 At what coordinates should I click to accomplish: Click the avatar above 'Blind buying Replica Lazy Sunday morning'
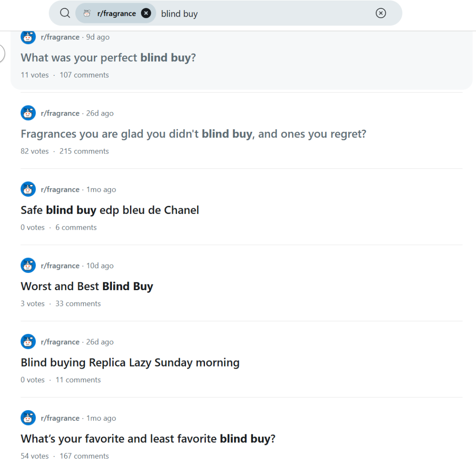pyautogui.click(x=28, y=342)
